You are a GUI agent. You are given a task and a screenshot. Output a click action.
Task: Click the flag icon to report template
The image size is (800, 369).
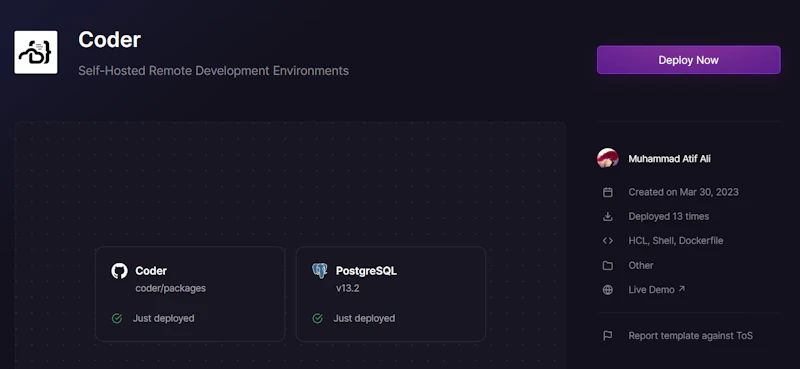pyautogui.click(x=608, y=336)
